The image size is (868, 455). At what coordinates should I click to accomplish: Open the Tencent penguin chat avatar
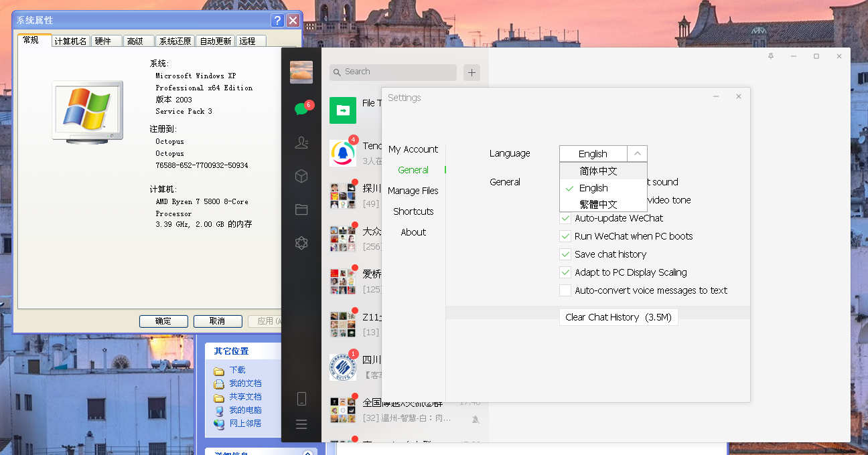pyautogui.click(x=343, y=153)
